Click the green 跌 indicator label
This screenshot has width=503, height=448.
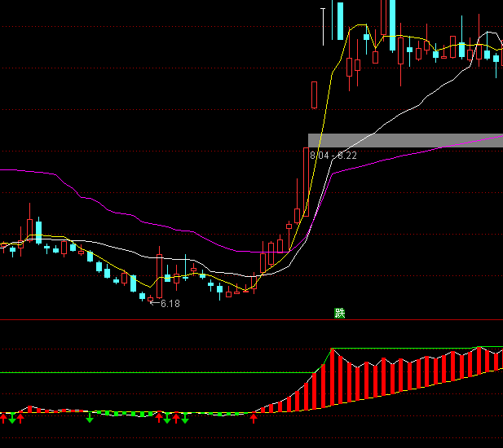[x=340, y=313]
